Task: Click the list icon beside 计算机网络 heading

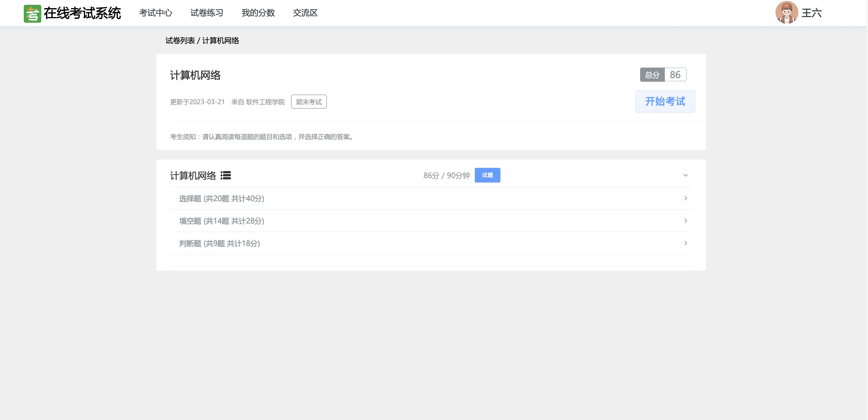Action: click(225, 175)
